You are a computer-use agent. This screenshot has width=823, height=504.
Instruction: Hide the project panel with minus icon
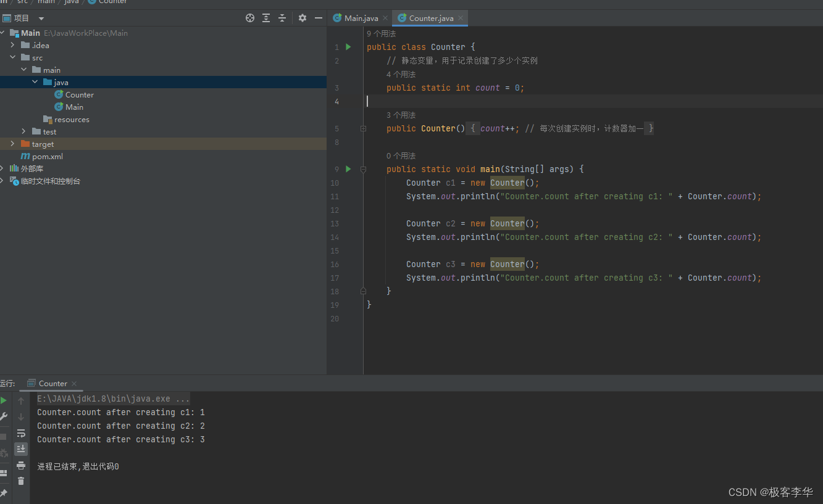pos(319,18)
